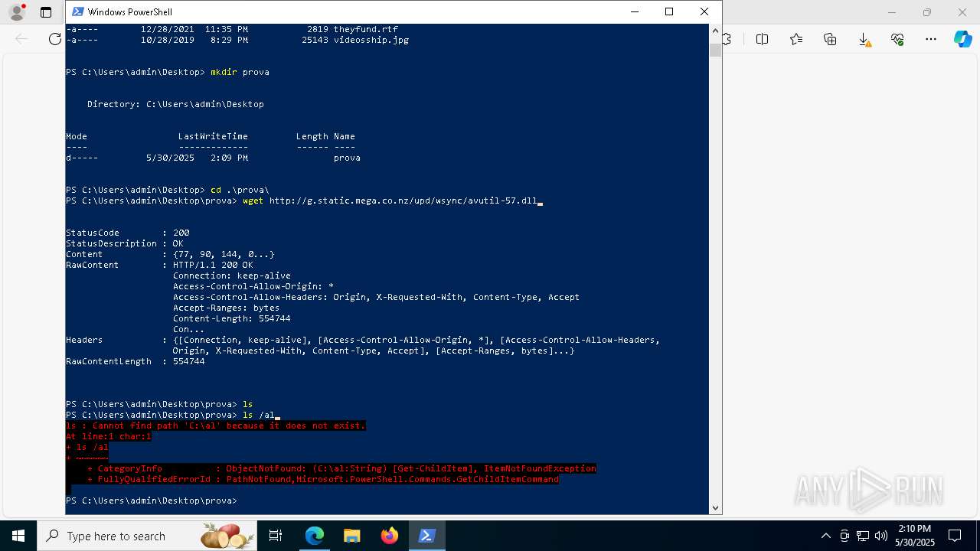Open Task View on taskbar

point(276,536)
